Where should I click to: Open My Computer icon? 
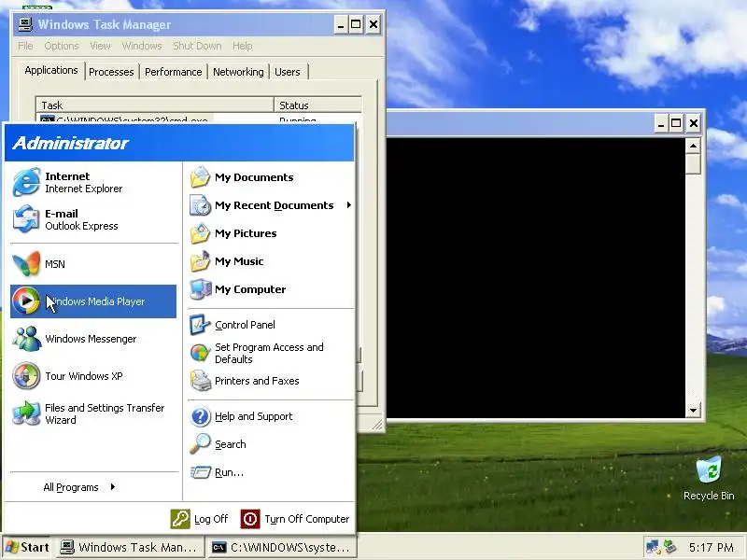pos(200,289)
